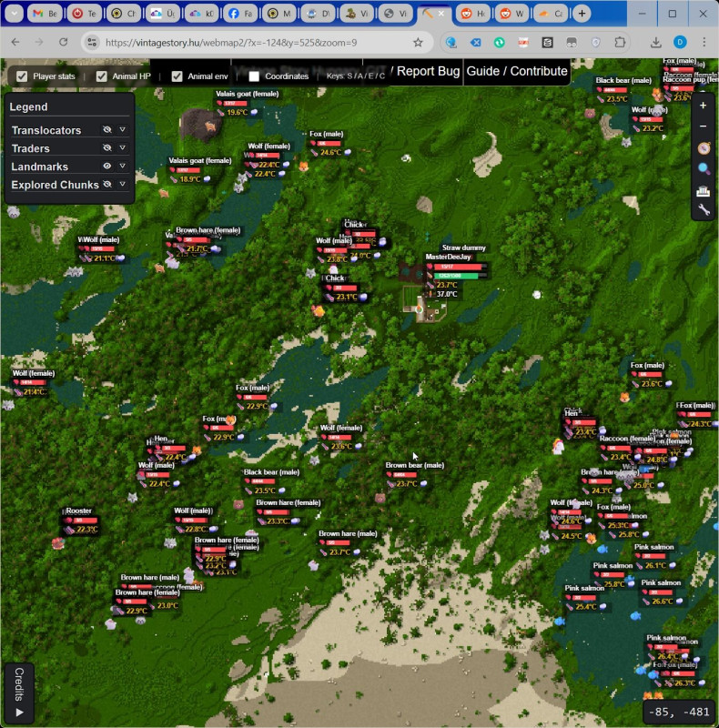The width and height of the screenshot is (719, 728).
Task: Click the museum building icon in map toolbar
Action: coord(704,191)
